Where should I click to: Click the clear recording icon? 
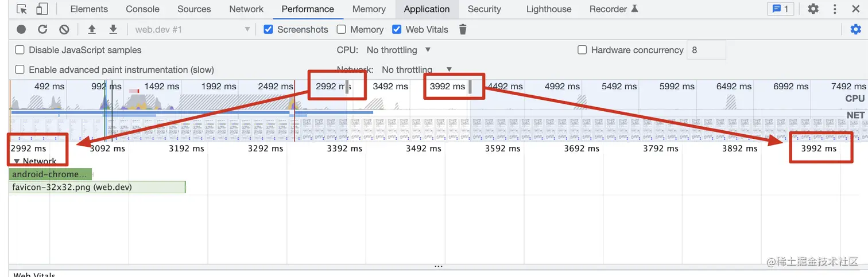(64, 29)
